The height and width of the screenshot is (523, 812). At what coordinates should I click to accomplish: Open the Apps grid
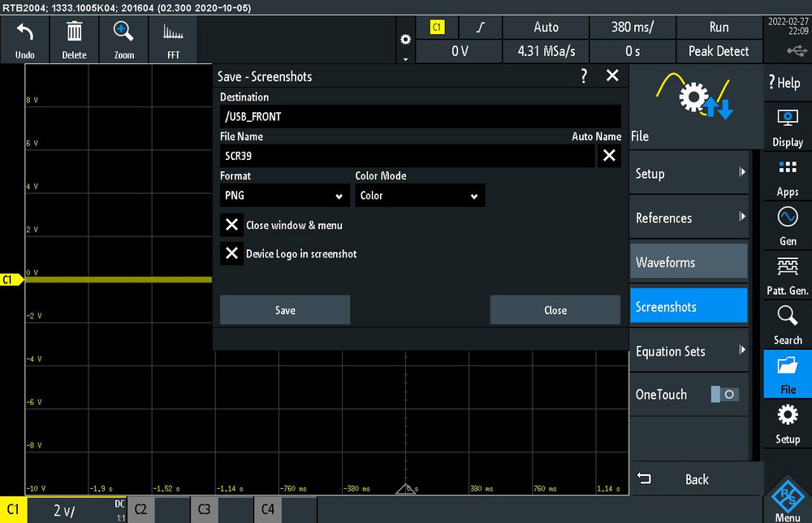click(x=788, y=178)
